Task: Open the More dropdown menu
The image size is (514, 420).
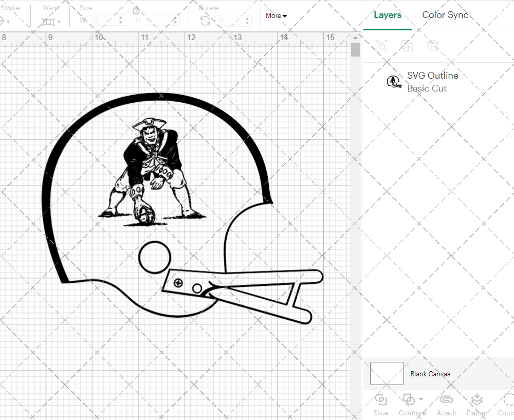Action: [277, 16]
